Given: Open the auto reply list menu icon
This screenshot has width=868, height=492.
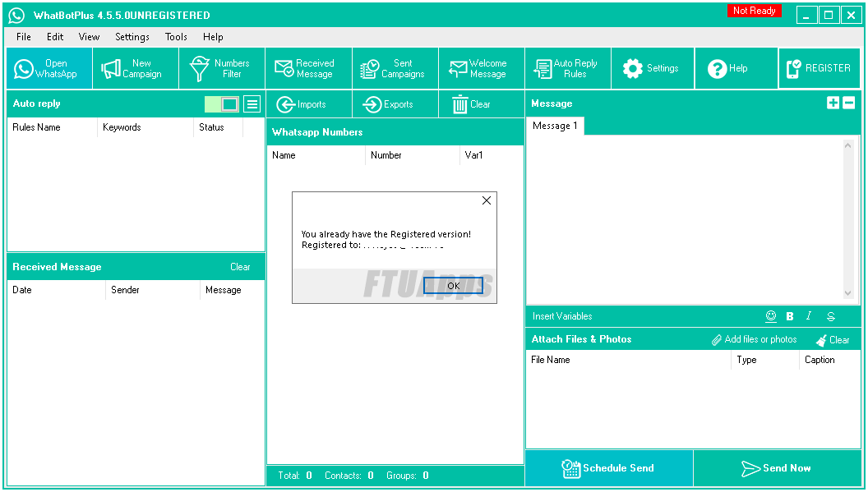Looking at the screenshot, I should point(252,104).
